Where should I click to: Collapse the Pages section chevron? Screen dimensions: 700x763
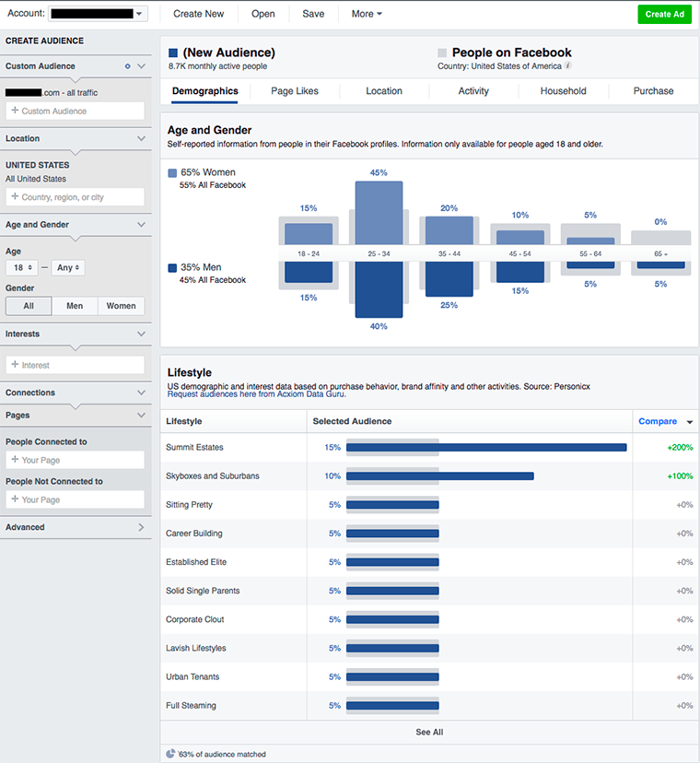tap(142, 416)
